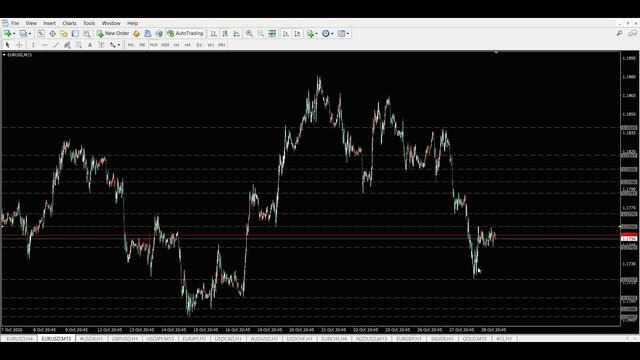Viewport: 640px width, 360px height.
Task: Toggle the Navigator panel icon
Action: pos(64,33)
